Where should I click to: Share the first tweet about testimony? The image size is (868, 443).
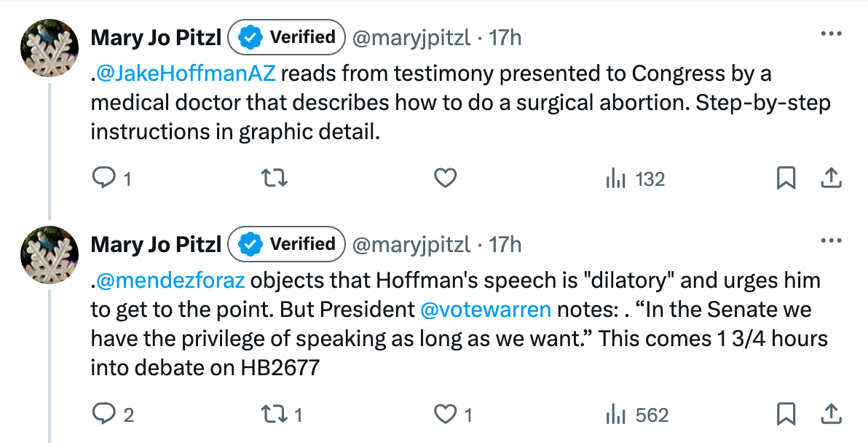(x=832, y=179)
